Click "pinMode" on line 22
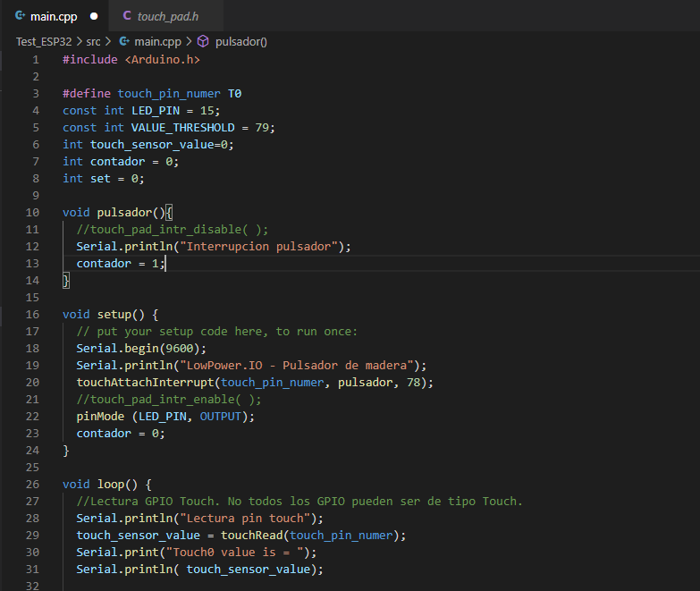This screenshot has width=700, height=591. (100, 416)
